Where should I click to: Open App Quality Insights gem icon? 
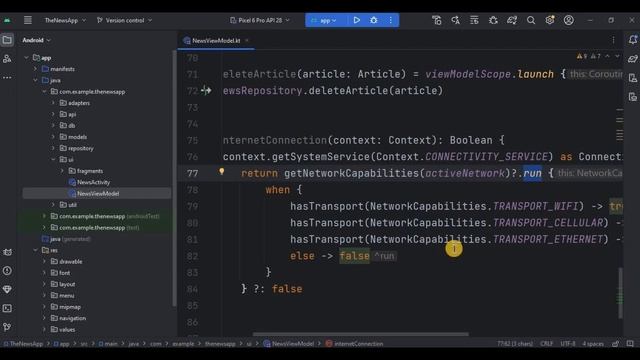pyautogui.click(x=7, y=289)
